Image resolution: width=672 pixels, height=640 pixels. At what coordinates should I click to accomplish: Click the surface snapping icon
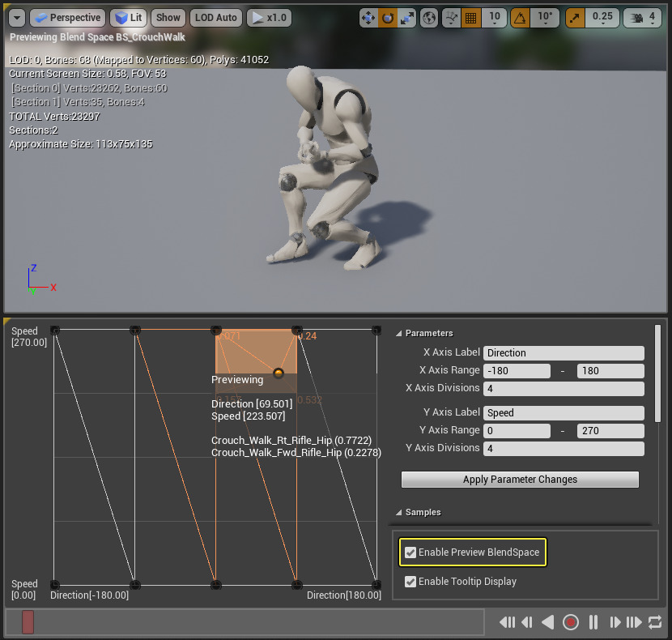[451, 18]
